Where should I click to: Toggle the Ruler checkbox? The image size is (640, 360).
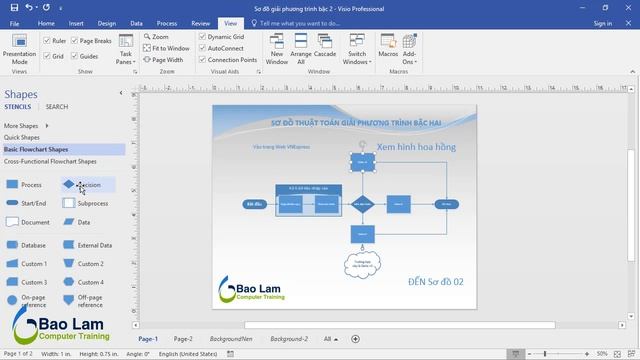pyautogui.click(x=54, y=41)
